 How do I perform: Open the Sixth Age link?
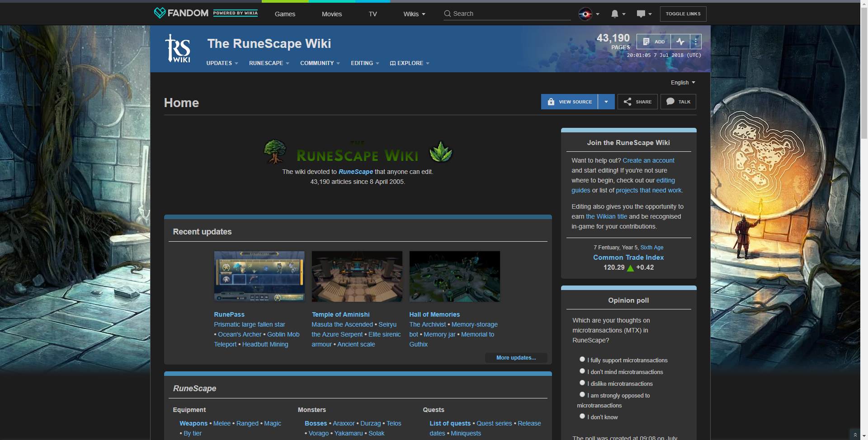652,248
